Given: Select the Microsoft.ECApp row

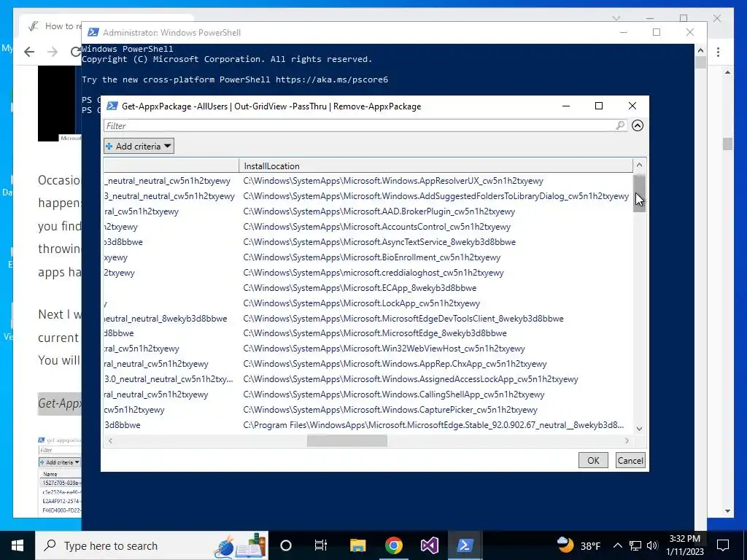Looking at the screenshot, I should click(368, 287).
